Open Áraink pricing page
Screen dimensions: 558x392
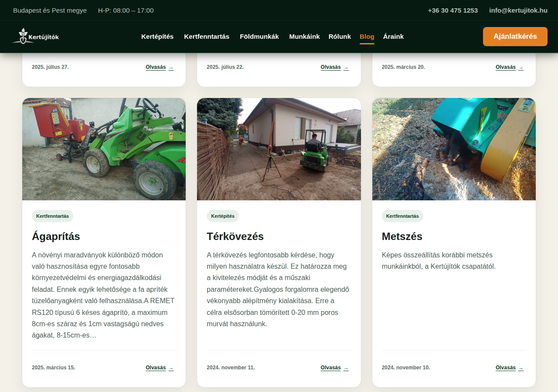point(393,37)
